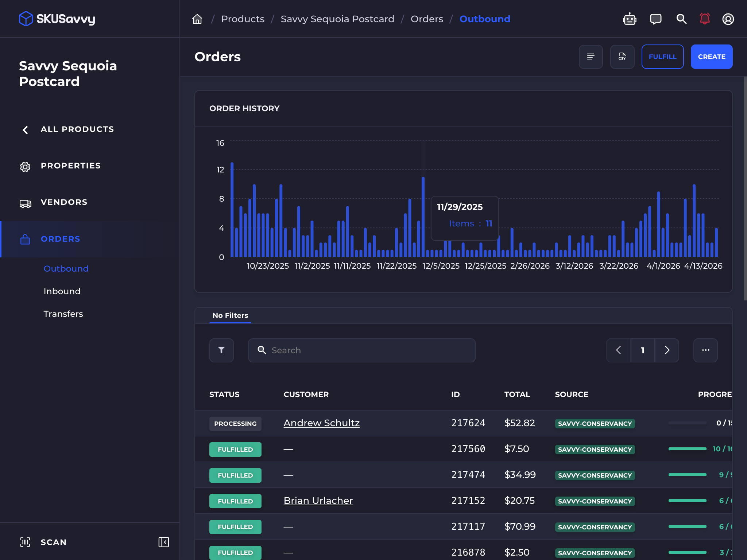Click the progress bar for order 217560
The height and width of the screenshot is (560, 747).
[688, 449]
